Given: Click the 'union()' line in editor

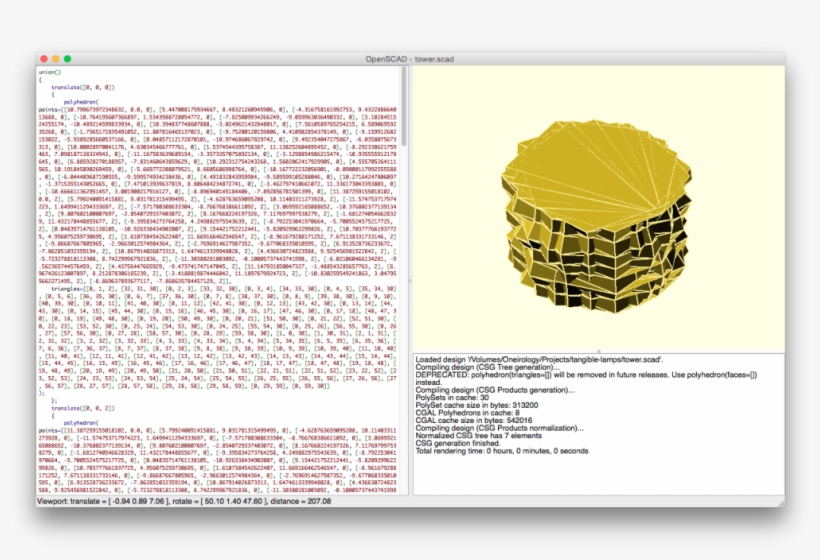Looking at the screenshot, I should point(50,72).
